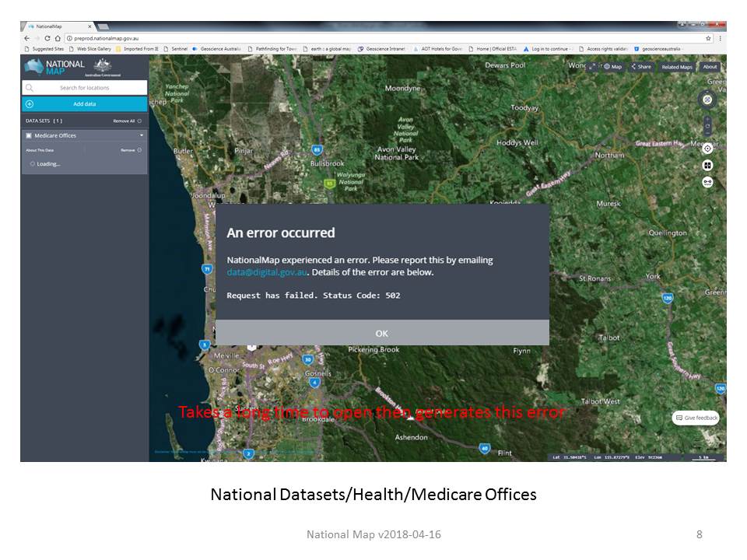Viewport: 747px width, 560px height.
Task: Open Pathfinding for Town bookmark
Action: [x=272, y=48]
